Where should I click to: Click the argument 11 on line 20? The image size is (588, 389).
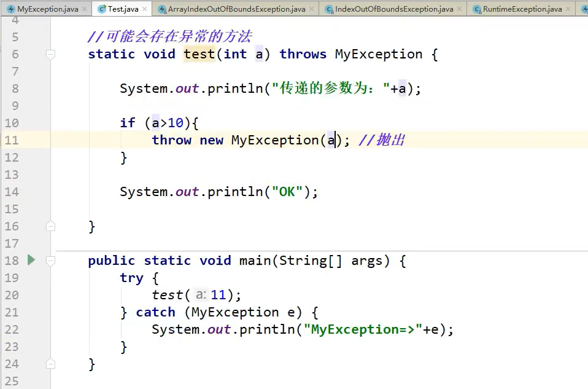[219, 295]
